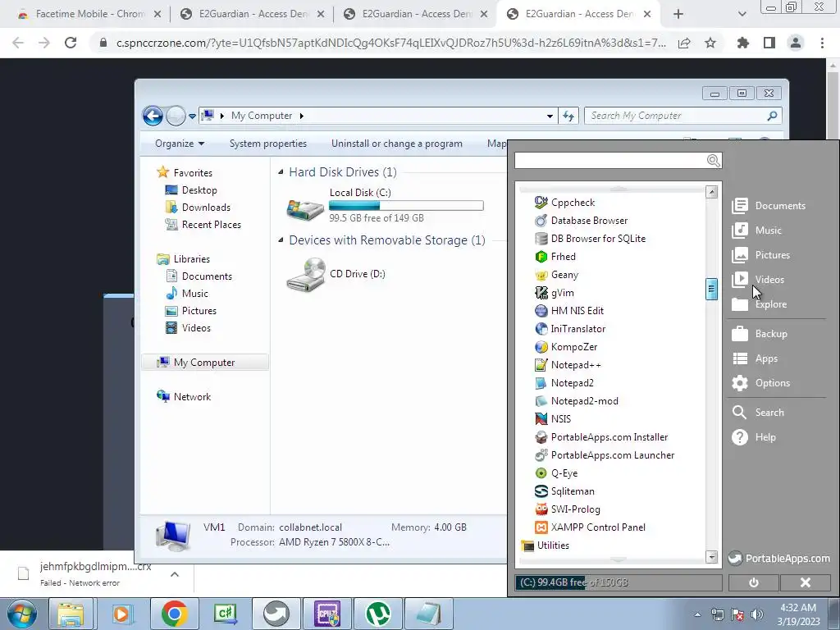Collapse Devices with Removable Storage group
Screen dimensions: 840x630
pos(281,240)
